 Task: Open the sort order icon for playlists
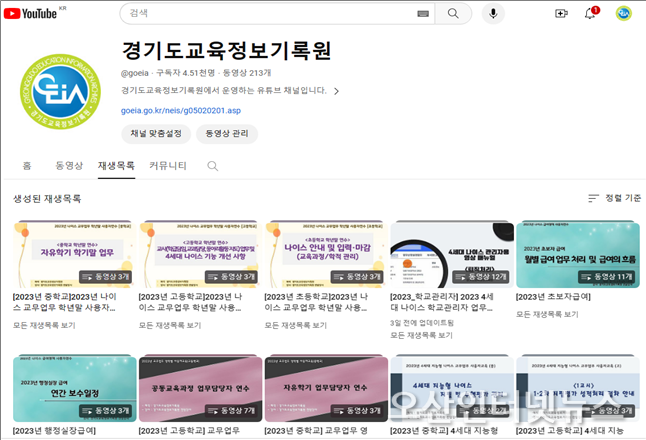593,199
